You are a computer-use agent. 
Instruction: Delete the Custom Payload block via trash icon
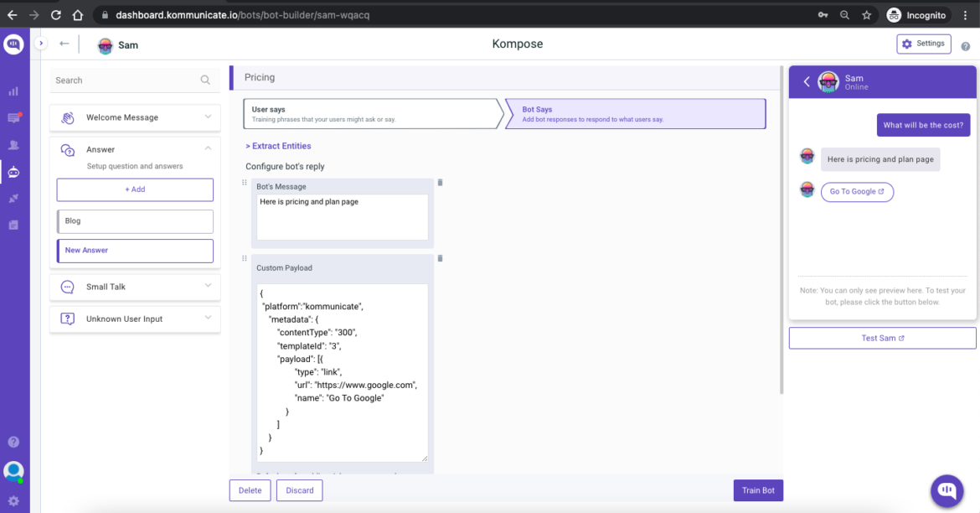pos(439,258)
